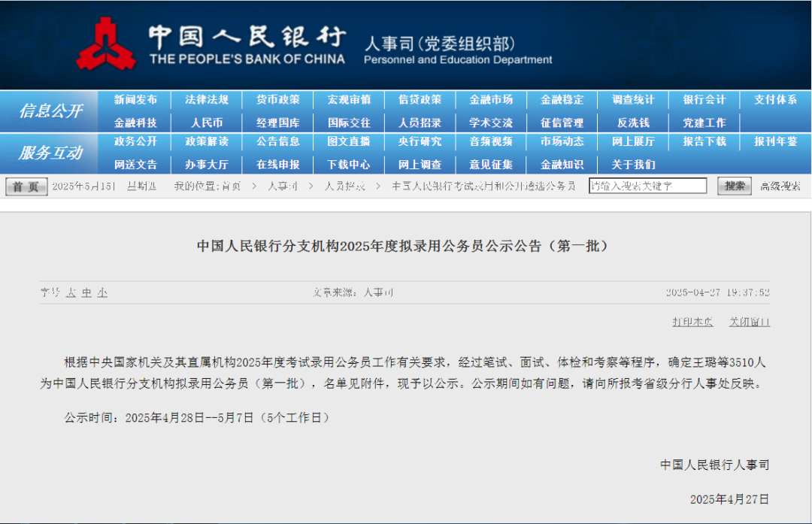Click the 搜索 search button
Screen dimensions: 812x524
click(x=735, y=186)
